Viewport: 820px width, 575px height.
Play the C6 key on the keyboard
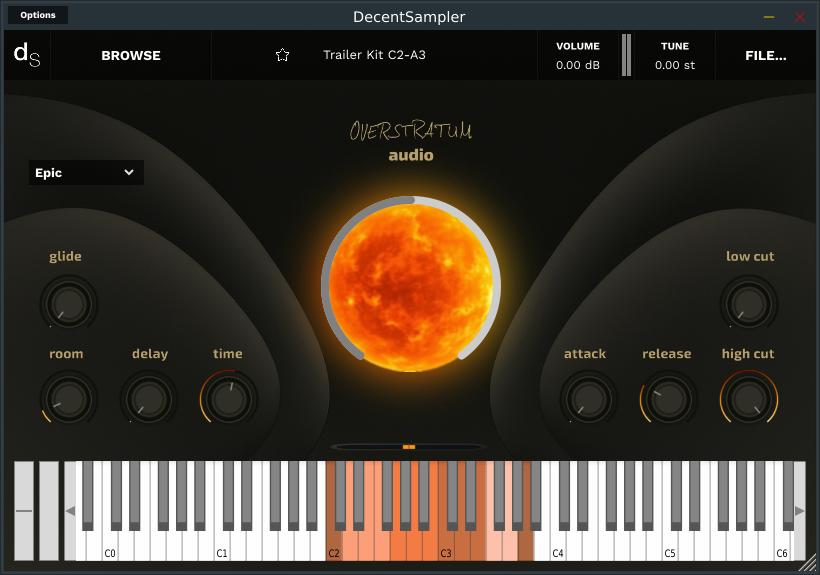[781, 544]
